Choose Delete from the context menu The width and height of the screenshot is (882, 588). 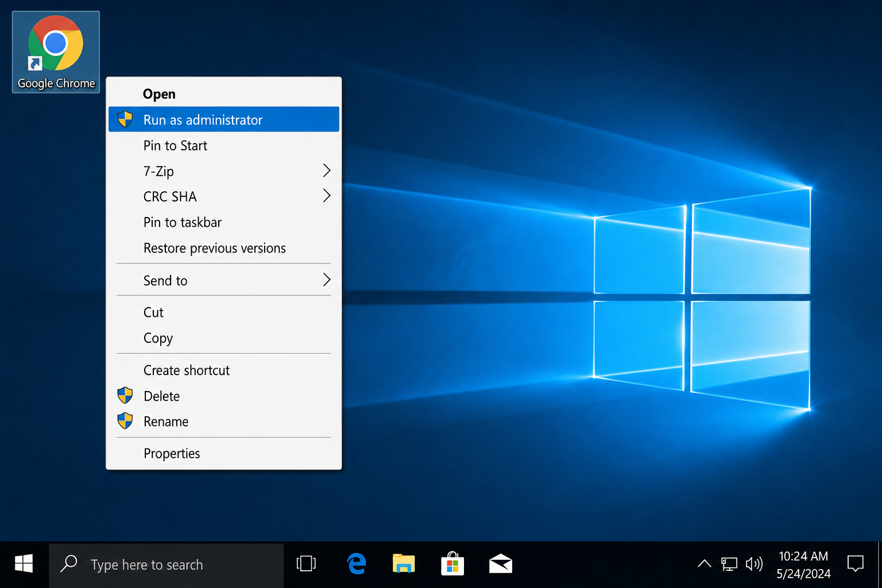pos(224,396)
